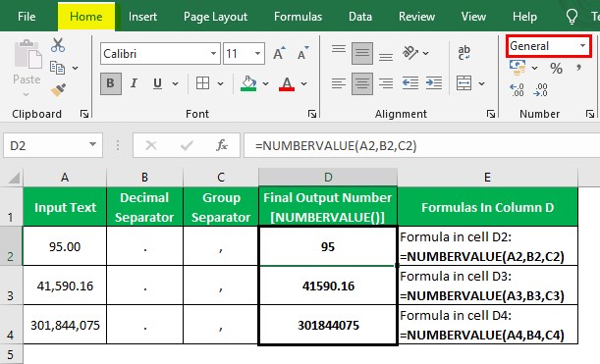The height and width of the screenshot is (364, 600).
Task: Click the Insert Function fx icon
Action: 222,145
